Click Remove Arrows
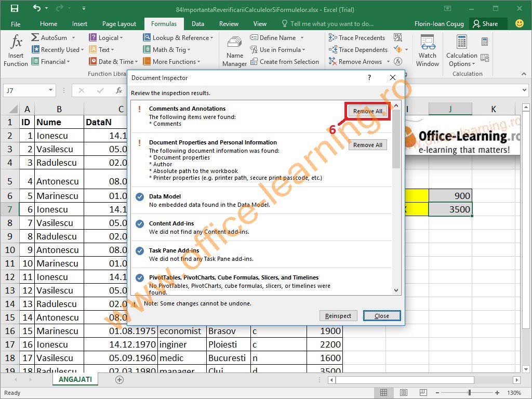The width and height of the screenshot is (532, 399). coord(355,62)
